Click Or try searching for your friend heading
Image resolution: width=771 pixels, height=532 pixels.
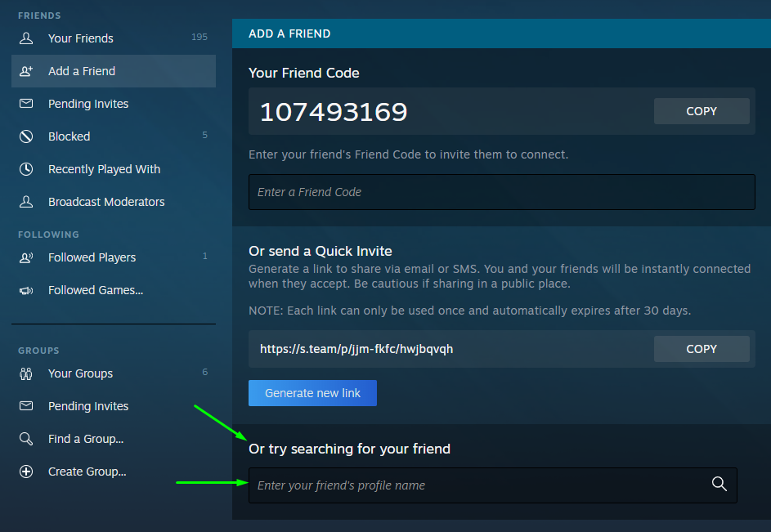(x=350, y=449)
